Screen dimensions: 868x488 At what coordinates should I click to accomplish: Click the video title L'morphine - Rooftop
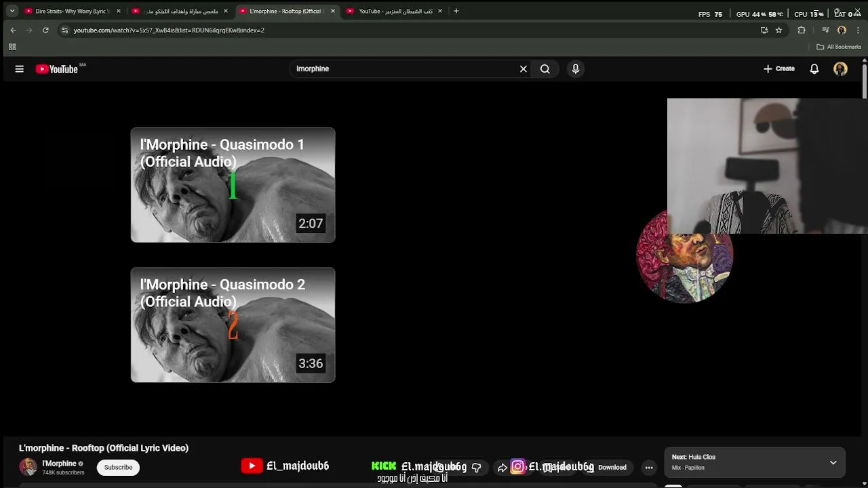[104, 448]
